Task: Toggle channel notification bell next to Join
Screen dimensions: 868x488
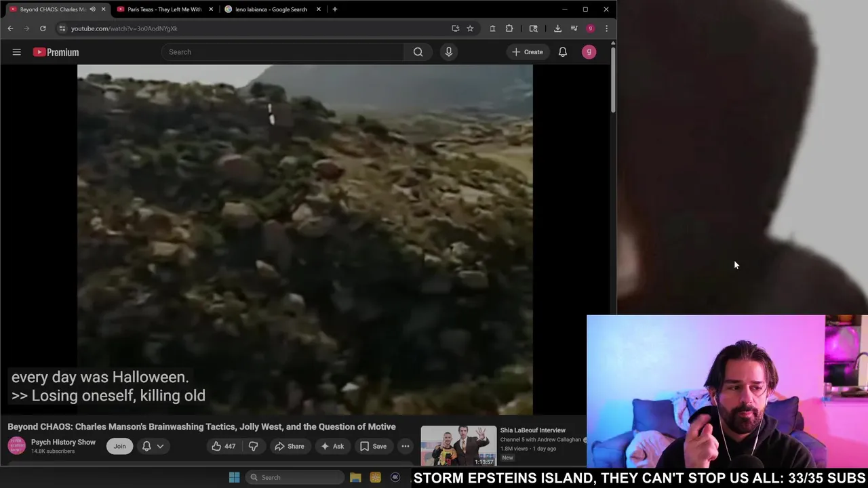Action: [146, 446]
